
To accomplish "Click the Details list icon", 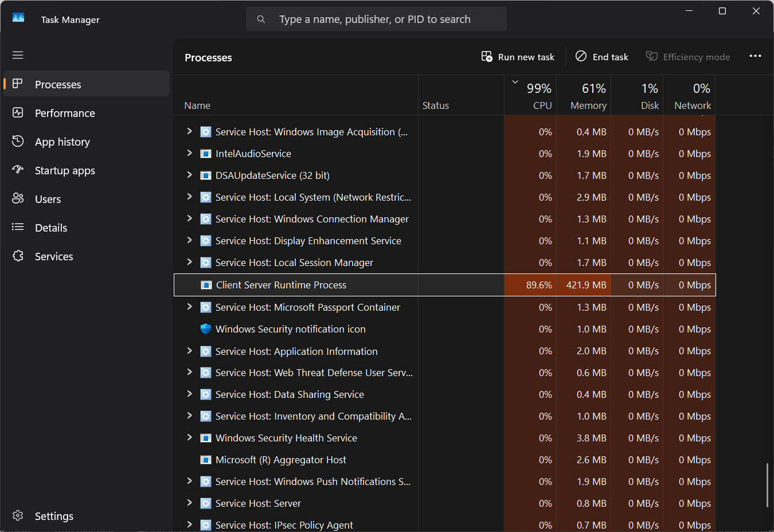I will (x=18, y=228).
